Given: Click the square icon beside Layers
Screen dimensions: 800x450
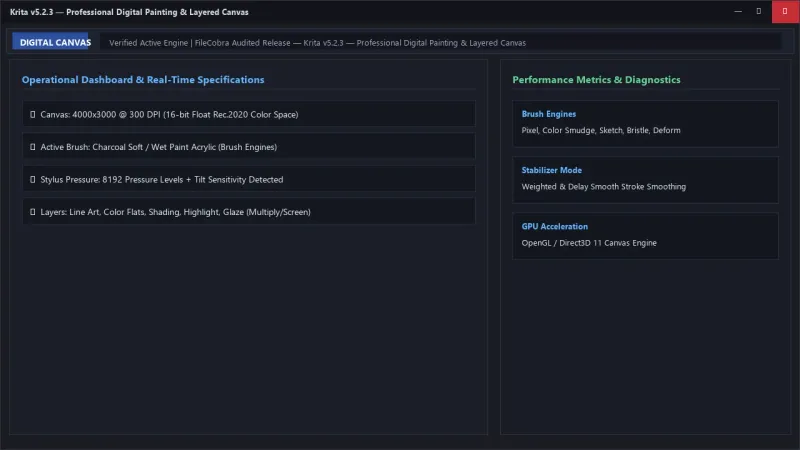Looking at the screenshot, I should click(33, 212).
